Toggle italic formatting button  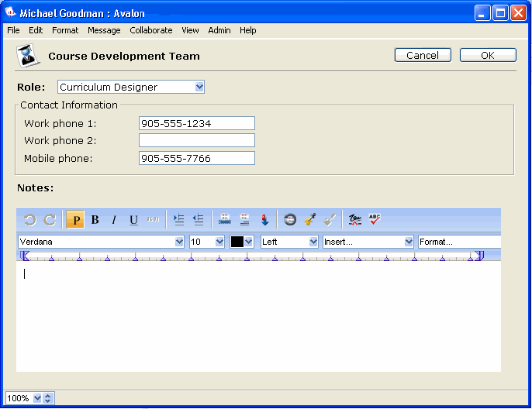pos(114,220)
